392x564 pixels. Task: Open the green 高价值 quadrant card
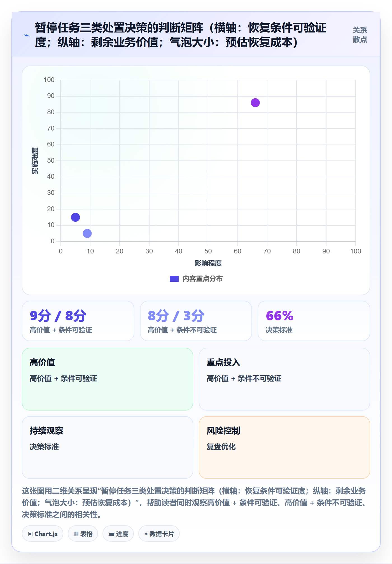[108, 379]
